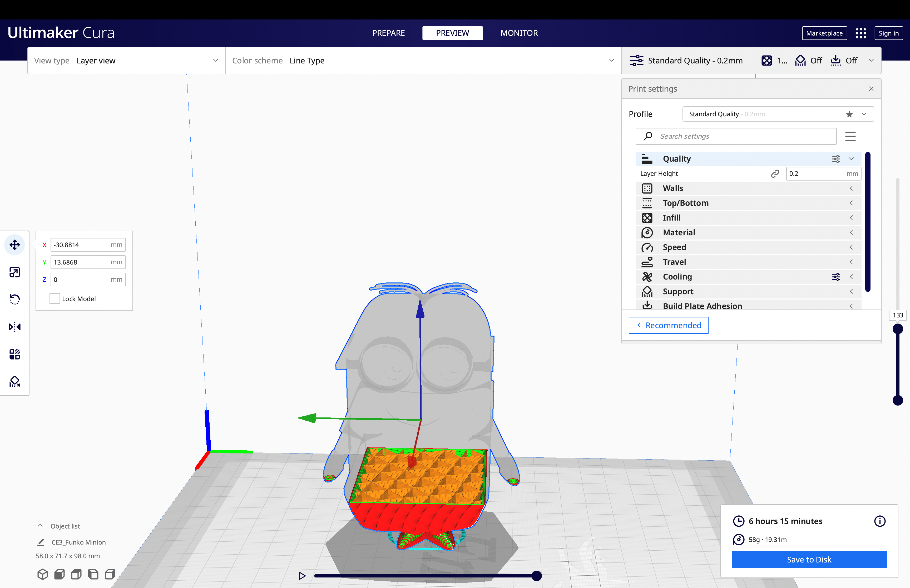Click the adhesion Off icon in summary bar
The image size is (910, 588).
(x=835, y=60)
